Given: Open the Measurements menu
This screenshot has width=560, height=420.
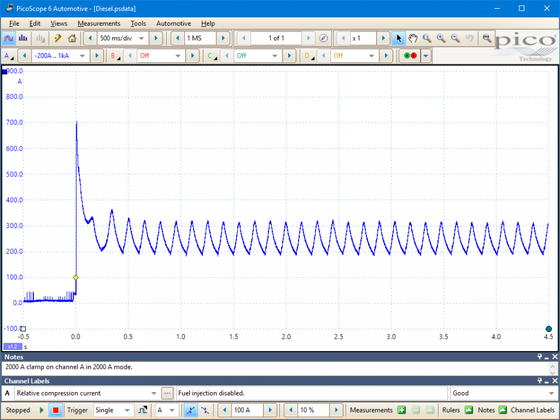Looking at the screenshot, I should click(99, 24).
